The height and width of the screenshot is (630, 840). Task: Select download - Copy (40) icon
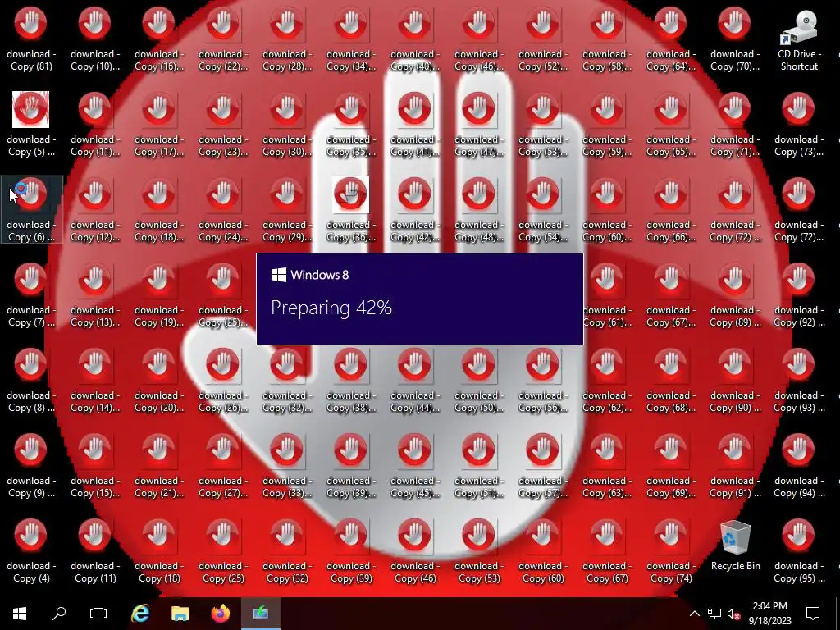click(x=414, y=40)
